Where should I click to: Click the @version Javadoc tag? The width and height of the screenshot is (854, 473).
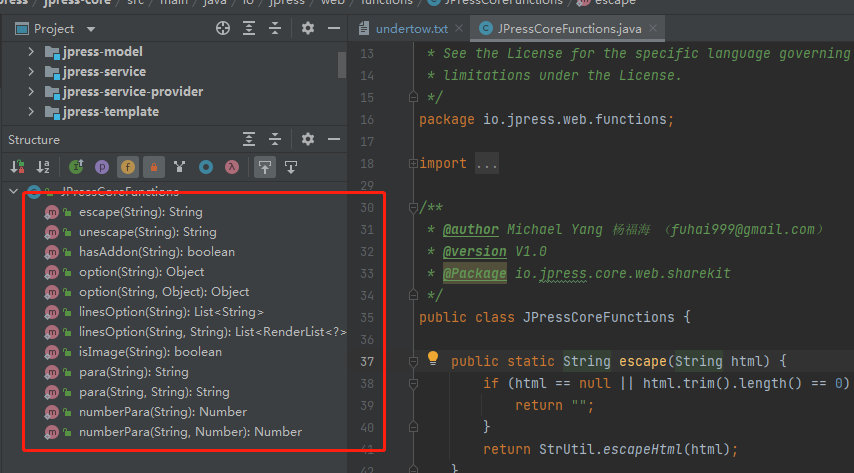(474, 251)
